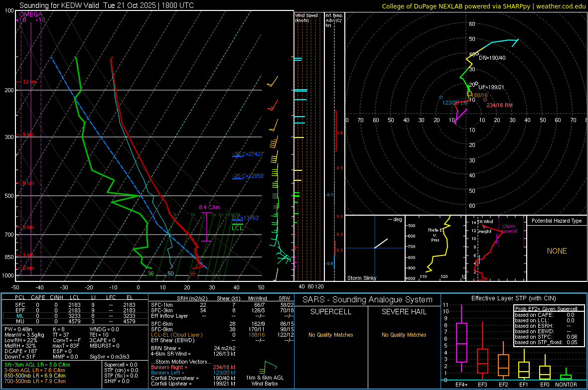Image resolution: width=588 pixels, height=390 pixels.
Task: Click the 'Theta E v. Pres' label
Action: (435, 235)
